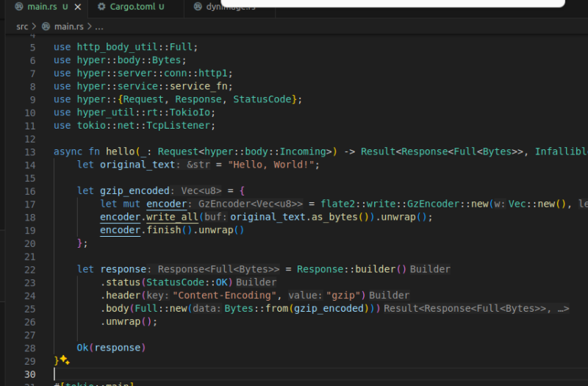Screen dimensions: 588x386
Task: Click the hello function name
Action: click(x=121, y=152)
